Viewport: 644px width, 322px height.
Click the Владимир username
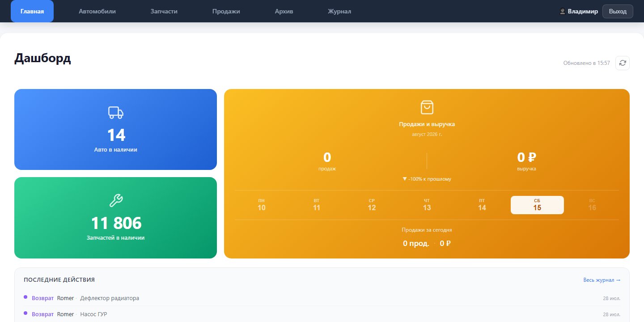click(x=583, y=12)
